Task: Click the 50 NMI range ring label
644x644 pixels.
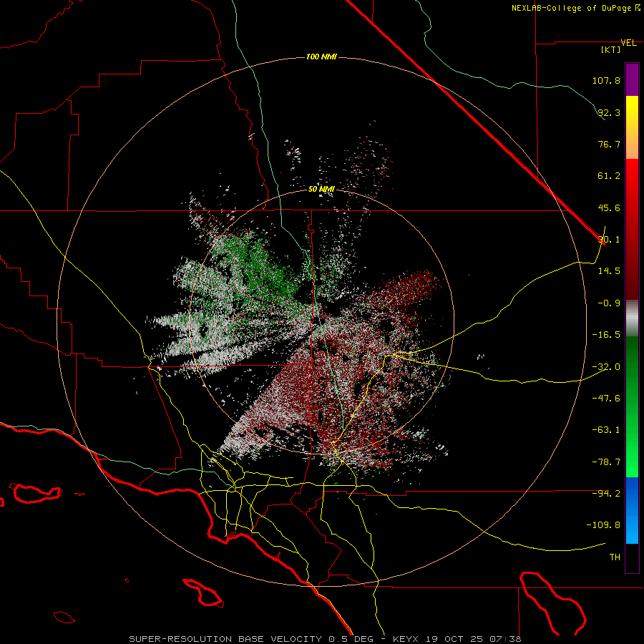Action: [321, 189]
